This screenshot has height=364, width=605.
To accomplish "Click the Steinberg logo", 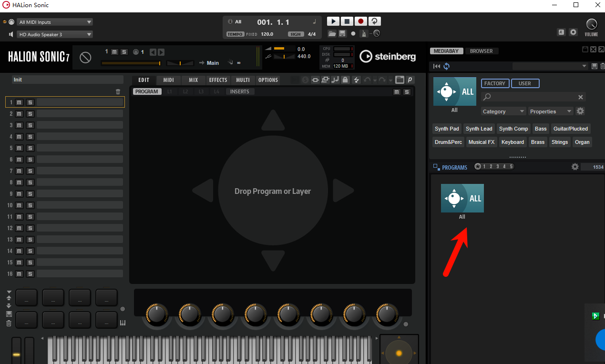I will 387,56.
